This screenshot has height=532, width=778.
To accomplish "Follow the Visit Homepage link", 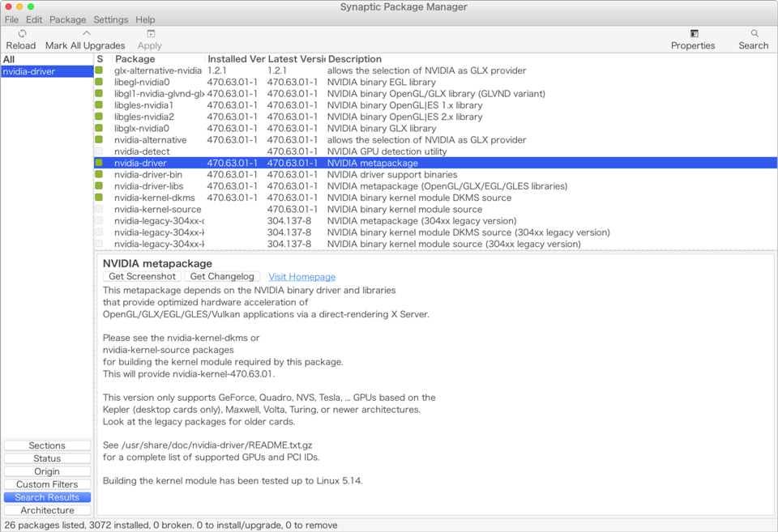I will [x=301, y=277].
